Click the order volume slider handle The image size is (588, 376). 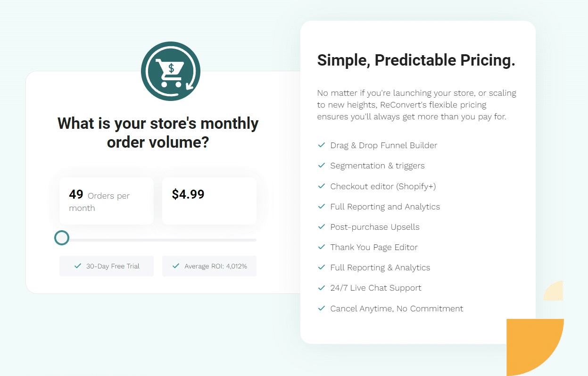click(62, 238)
